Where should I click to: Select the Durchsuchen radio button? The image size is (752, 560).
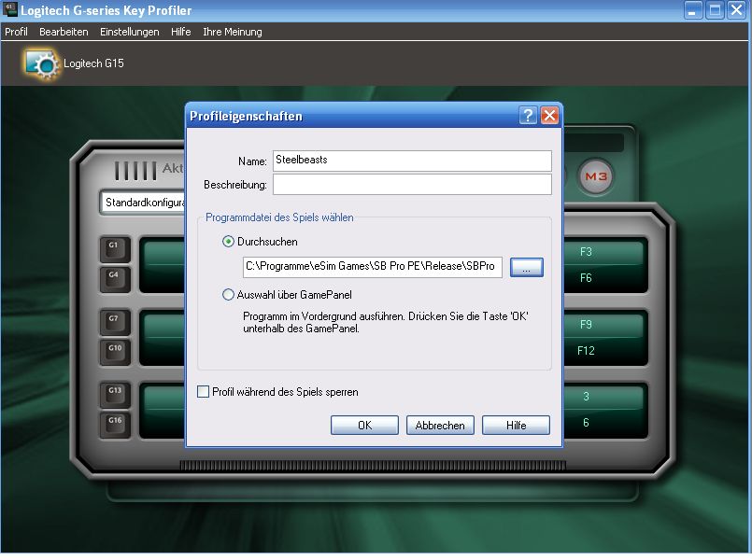point(229,242)
